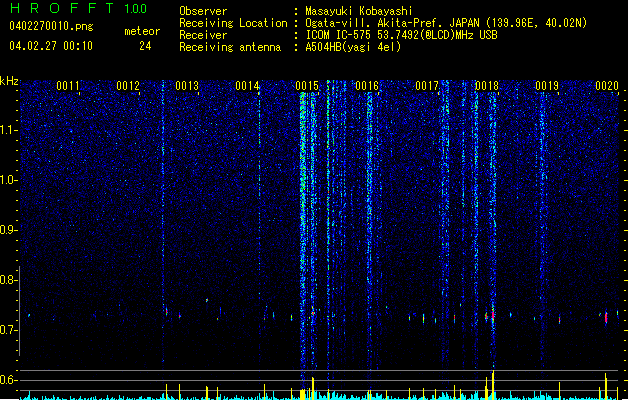Click time marker 0016
This screenshot has width=629, height=400.
click(x=367, y=85)
